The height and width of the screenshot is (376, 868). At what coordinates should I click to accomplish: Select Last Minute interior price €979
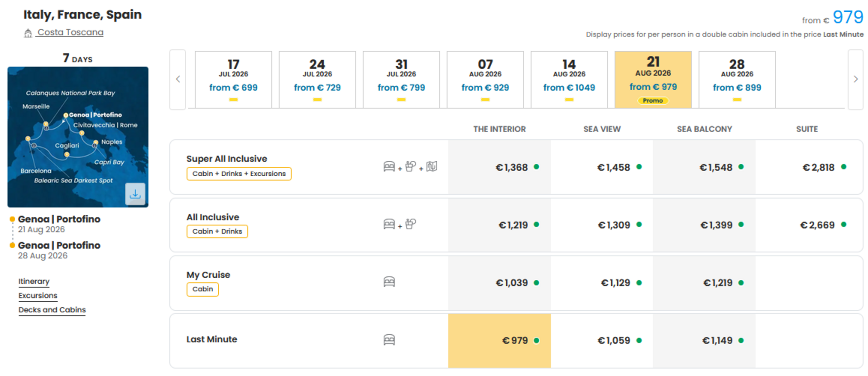point(500,341)
